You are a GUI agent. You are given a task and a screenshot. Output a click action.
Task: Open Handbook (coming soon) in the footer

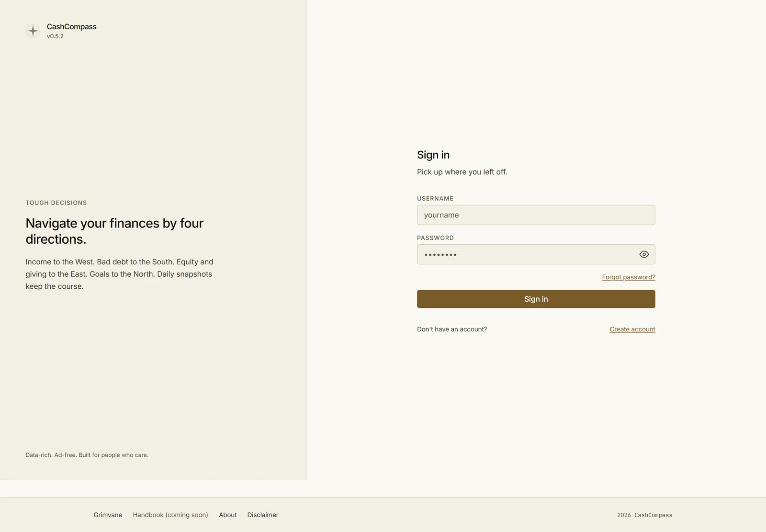pyautogui.click(x=170, y=515)
